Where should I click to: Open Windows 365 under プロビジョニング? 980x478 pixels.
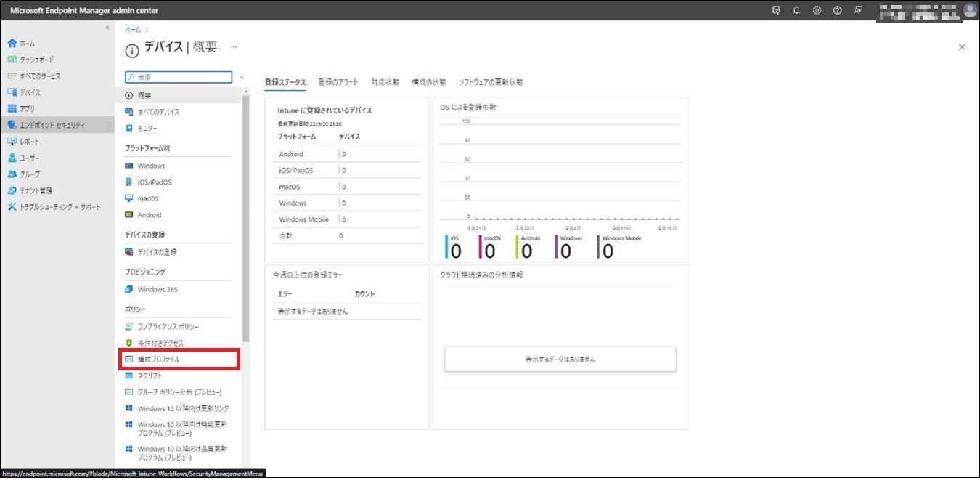(179, 289)
